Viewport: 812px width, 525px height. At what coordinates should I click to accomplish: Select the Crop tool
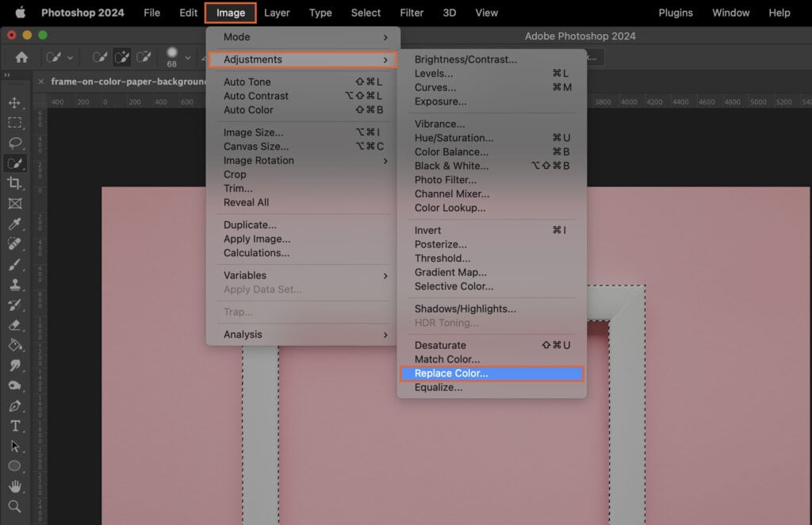pyautogui.click(x=16, y=184)
